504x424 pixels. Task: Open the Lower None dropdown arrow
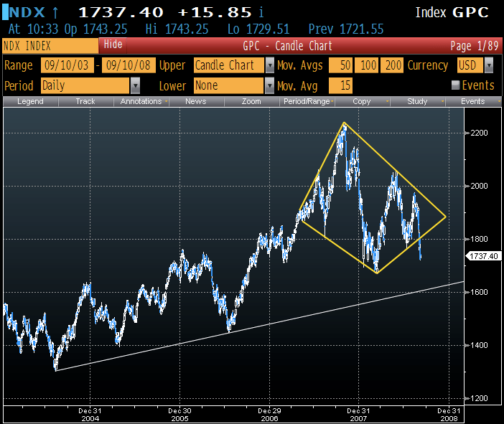tap(270, 86)
